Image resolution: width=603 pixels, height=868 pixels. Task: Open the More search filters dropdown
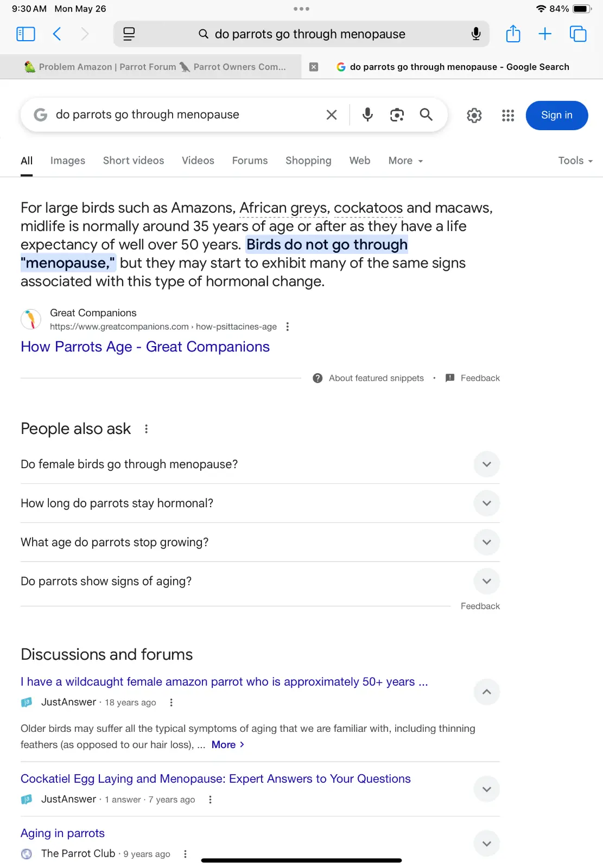[x=405, y=161]
